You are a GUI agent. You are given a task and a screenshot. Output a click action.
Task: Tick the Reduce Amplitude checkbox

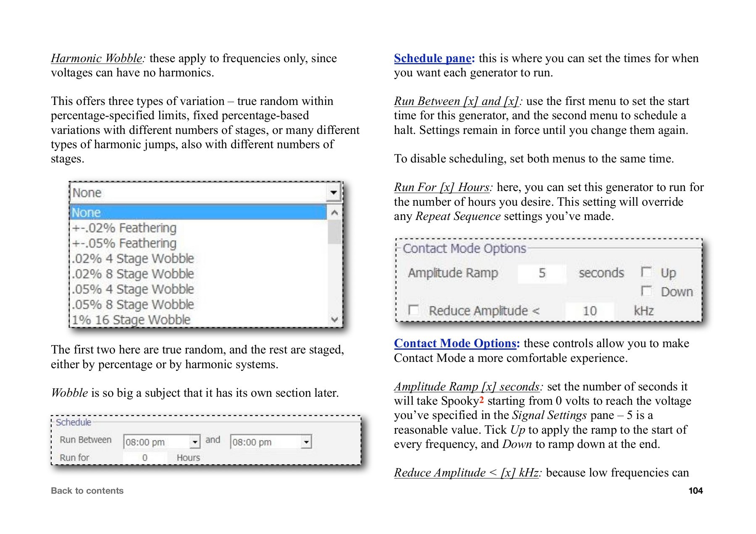pyautogui.click(x=414, y=311)
